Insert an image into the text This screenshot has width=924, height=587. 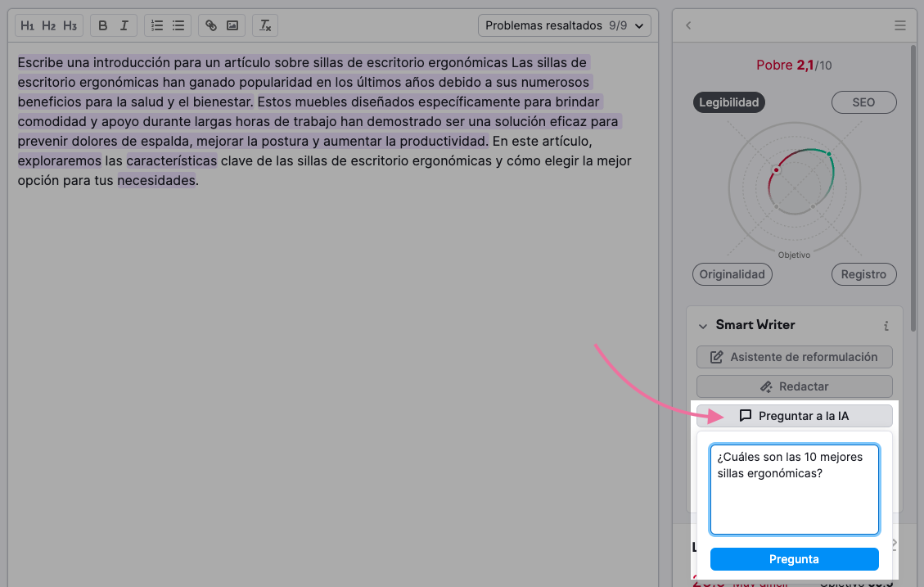coord(232,25)
